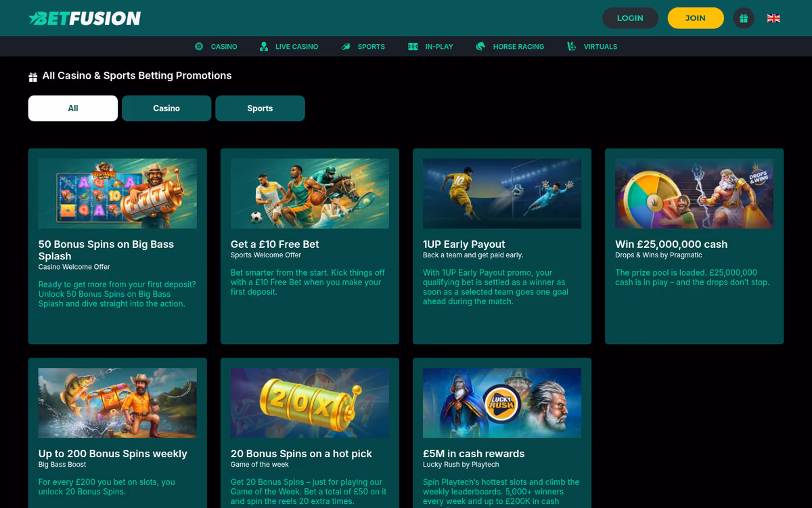Screen dimensions: 812x508
Task: Click the In-Play icon in navigation
Action: 413,47
